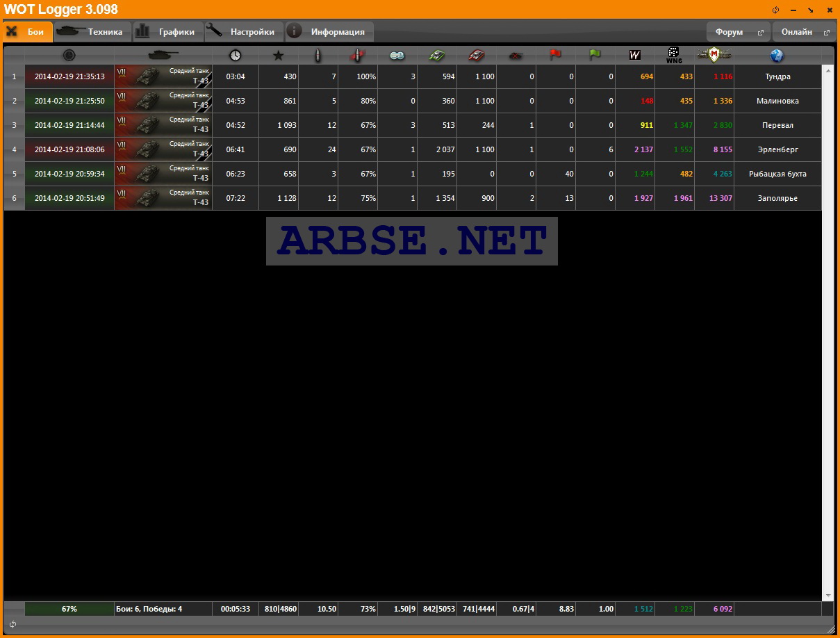Sort by the globe map column icon
This screenshot has width=840, height=638.
point(777,56)
